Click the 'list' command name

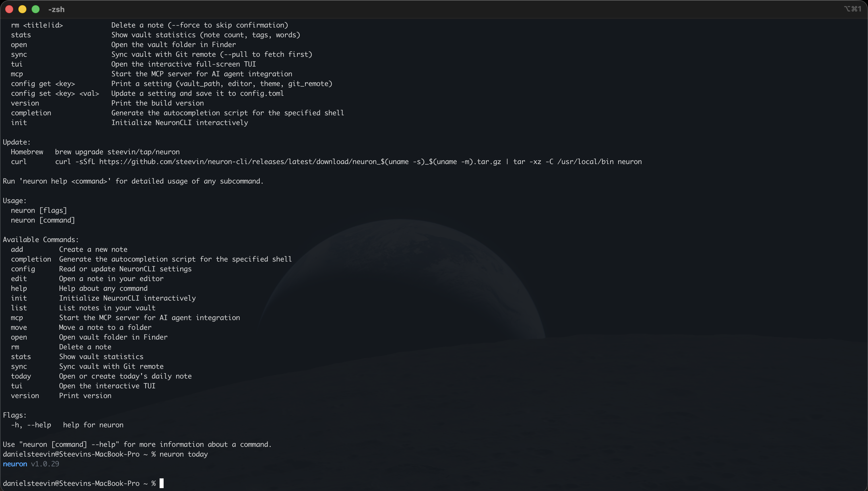coord(19,308)
